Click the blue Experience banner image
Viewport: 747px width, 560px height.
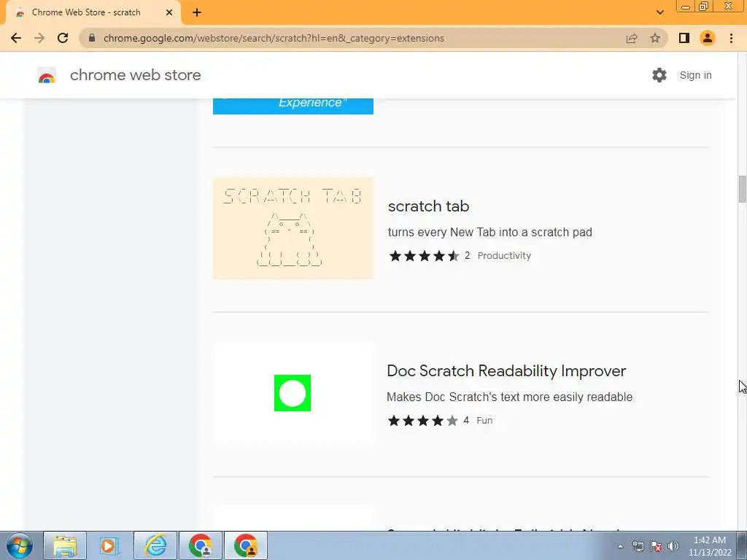click(x=293, y=106)
